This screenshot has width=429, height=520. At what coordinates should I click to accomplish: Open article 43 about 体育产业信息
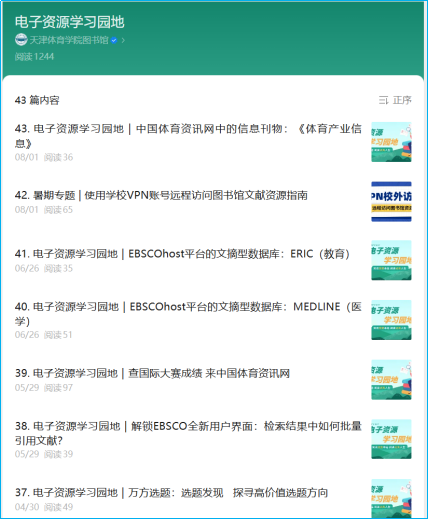[188, 136]
